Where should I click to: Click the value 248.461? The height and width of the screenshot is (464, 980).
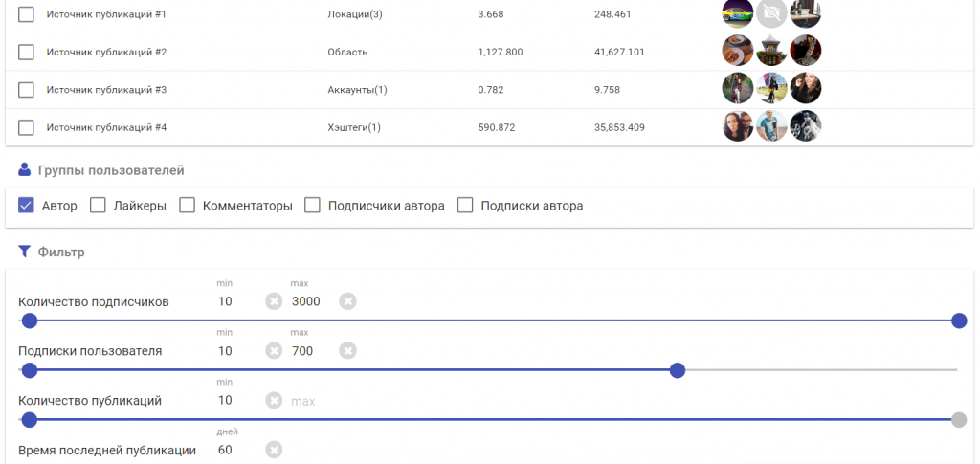coord(612,13)
